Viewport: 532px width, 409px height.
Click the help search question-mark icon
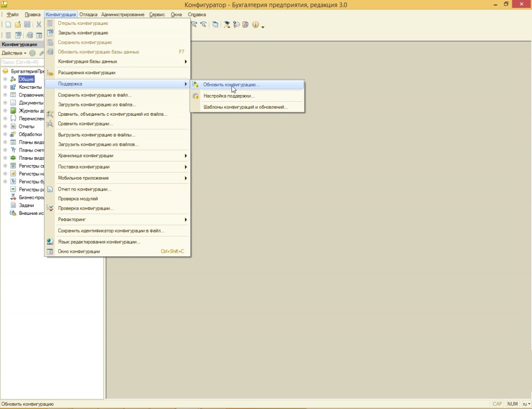(x=236, y=24)
